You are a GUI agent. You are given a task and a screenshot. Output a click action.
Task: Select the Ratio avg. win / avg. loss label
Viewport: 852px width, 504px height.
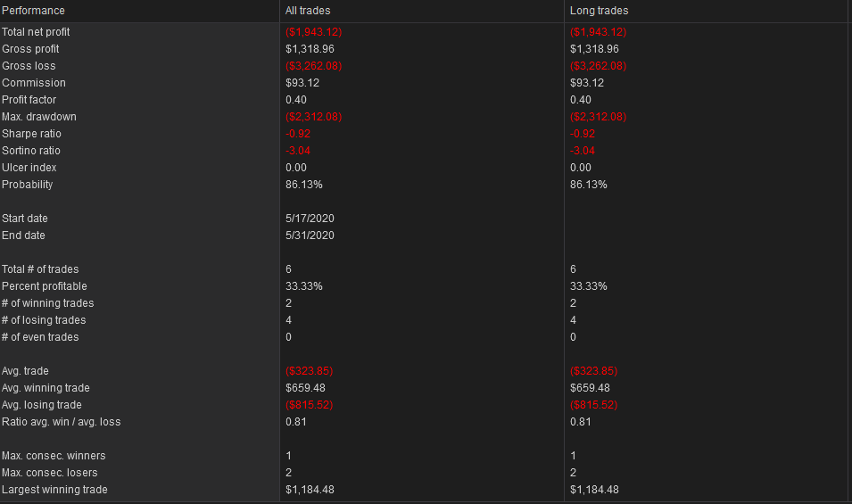point(62,422)
